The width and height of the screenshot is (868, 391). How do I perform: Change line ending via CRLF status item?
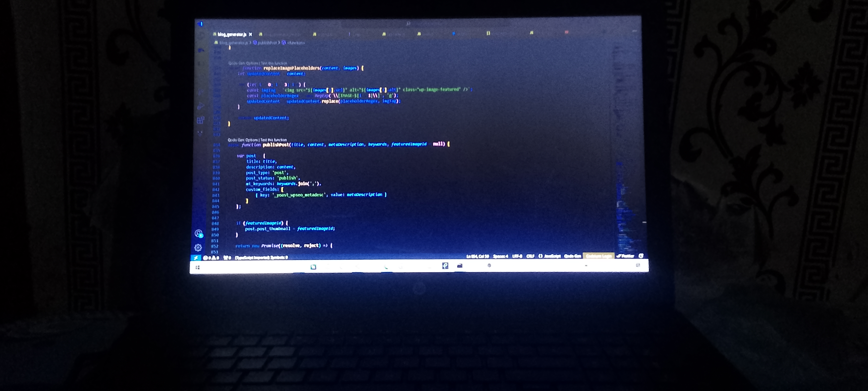click(x=530, y=256)
